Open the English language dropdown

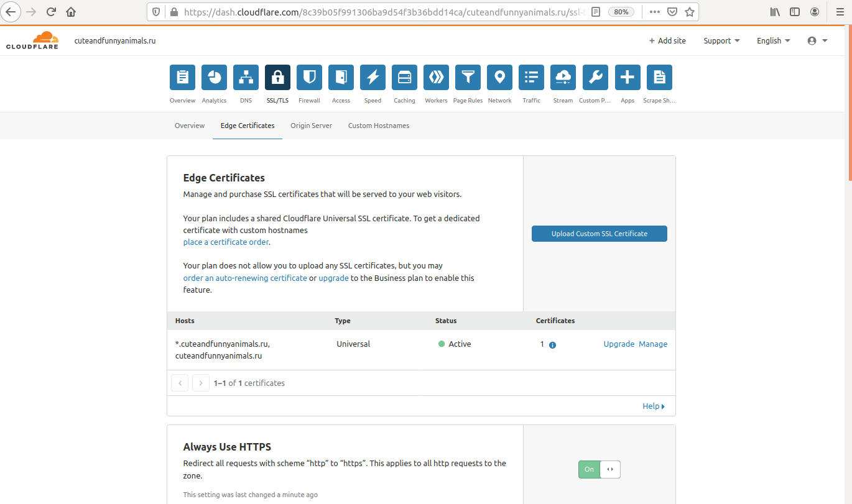coord(774,40)
